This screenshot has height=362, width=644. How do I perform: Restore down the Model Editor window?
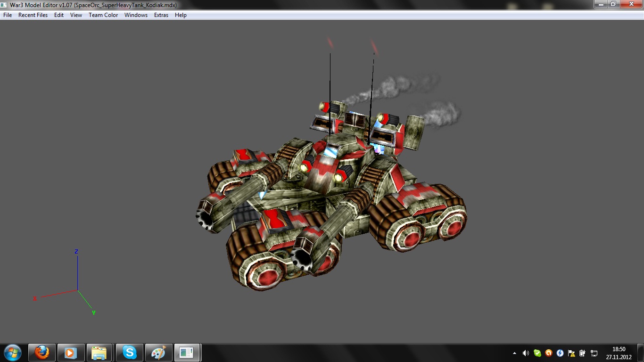tap(613, 4)
